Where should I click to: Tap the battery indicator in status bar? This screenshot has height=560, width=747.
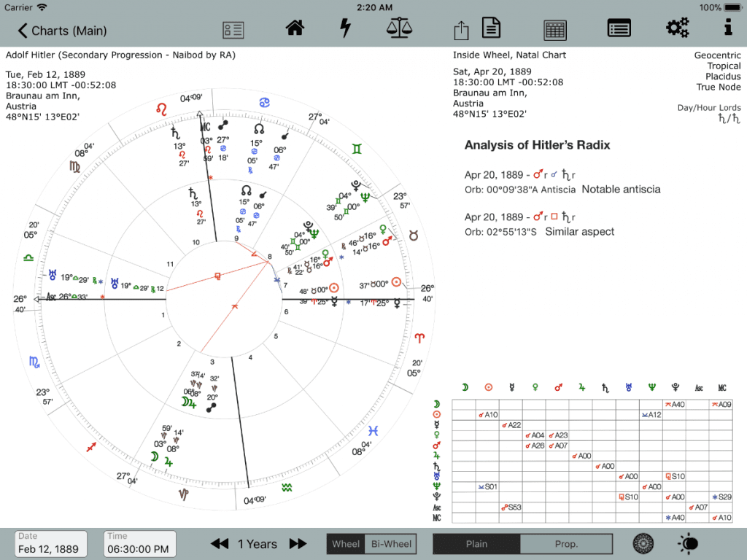click(x=732, y=7)
